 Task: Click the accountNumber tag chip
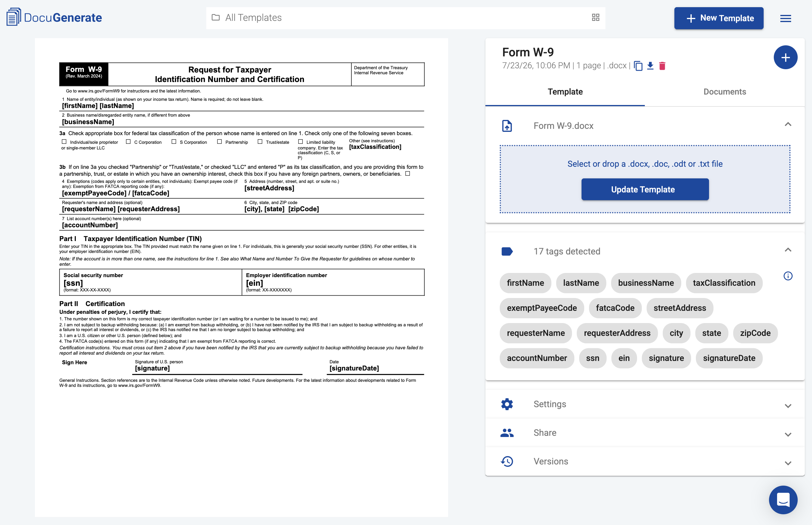coord(537,358)
